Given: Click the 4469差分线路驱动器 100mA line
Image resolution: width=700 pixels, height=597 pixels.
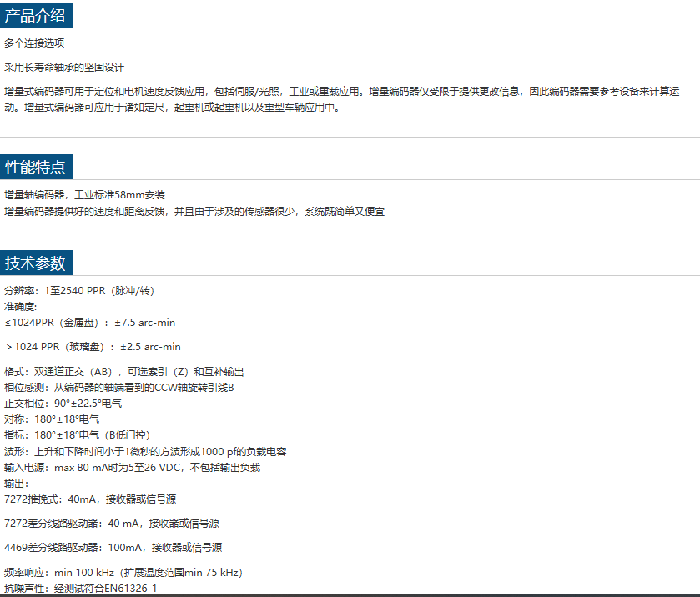Looking at the screenshot, I should (x=113, y=548).
